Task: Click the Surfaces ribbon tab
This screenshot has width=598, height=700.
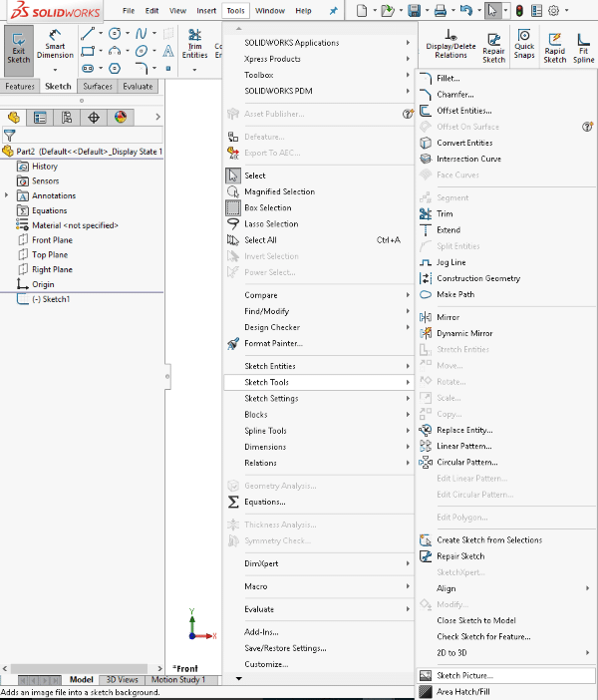Action: point(98,87)
